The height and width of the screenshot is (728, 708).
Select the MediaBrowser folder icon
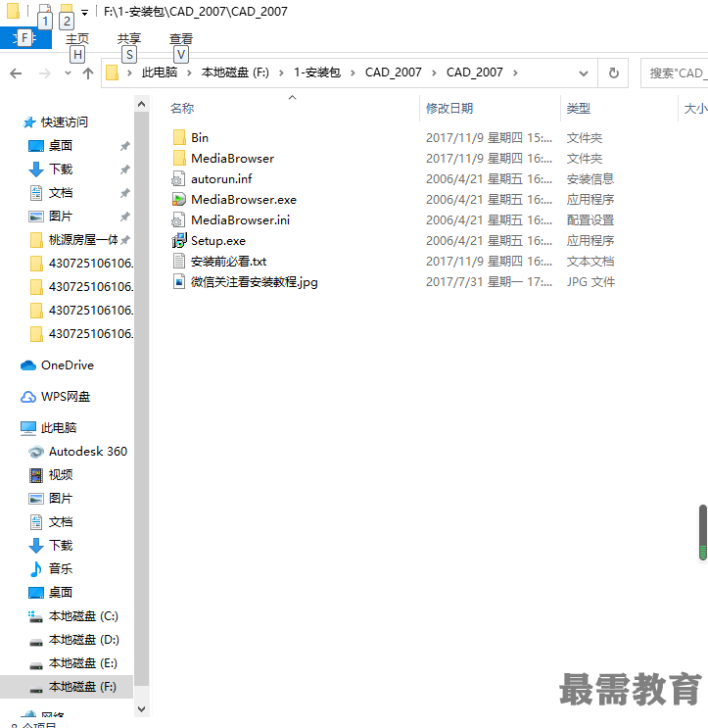[x=179, y=158]
